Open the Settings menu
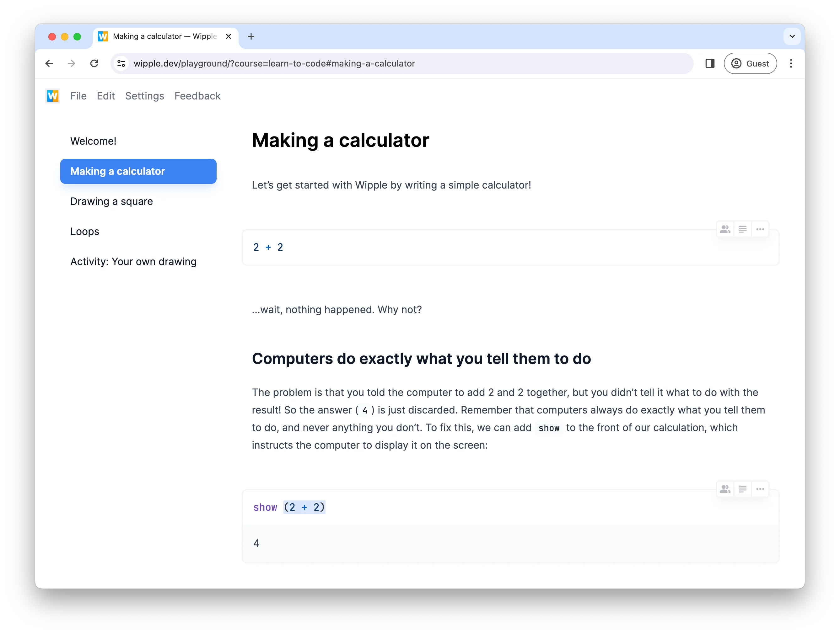This screenshot has height=635, width=840. pyautogui.click(x=145, y=96)
